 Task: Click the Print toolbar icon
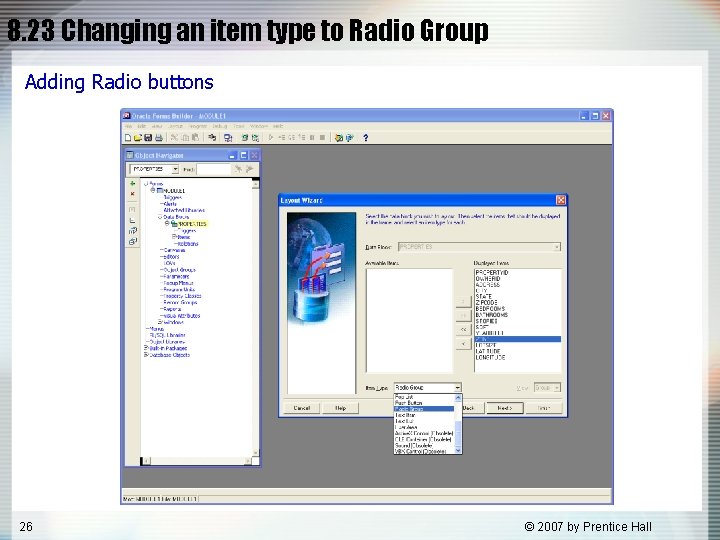[159, 138]
